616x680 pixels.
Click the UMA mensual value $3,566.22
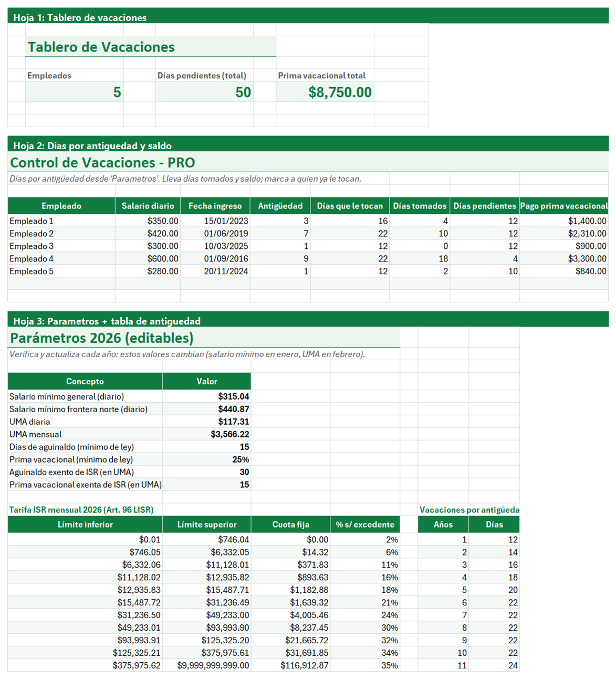coord(207,434)
